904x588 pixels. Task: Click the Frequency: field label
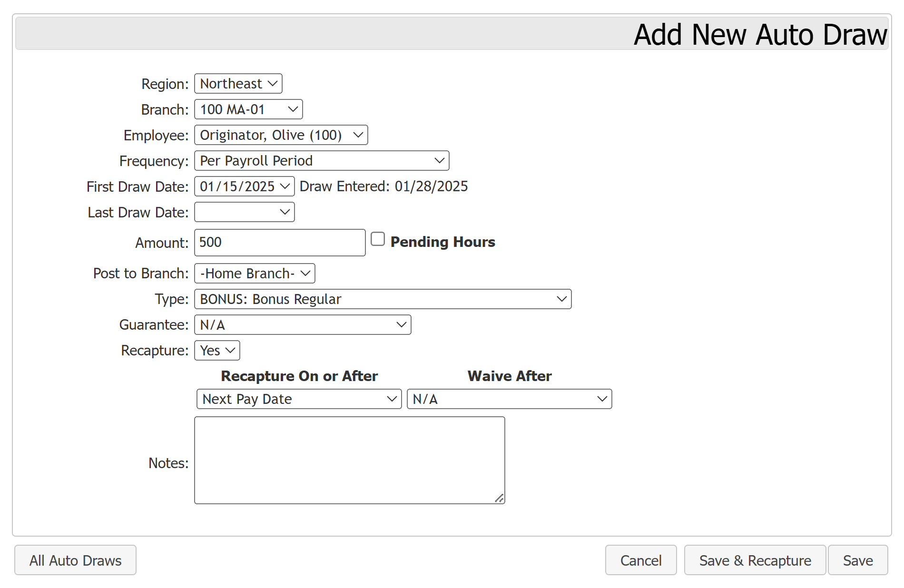pyautogui.click(x=154, y=161)
